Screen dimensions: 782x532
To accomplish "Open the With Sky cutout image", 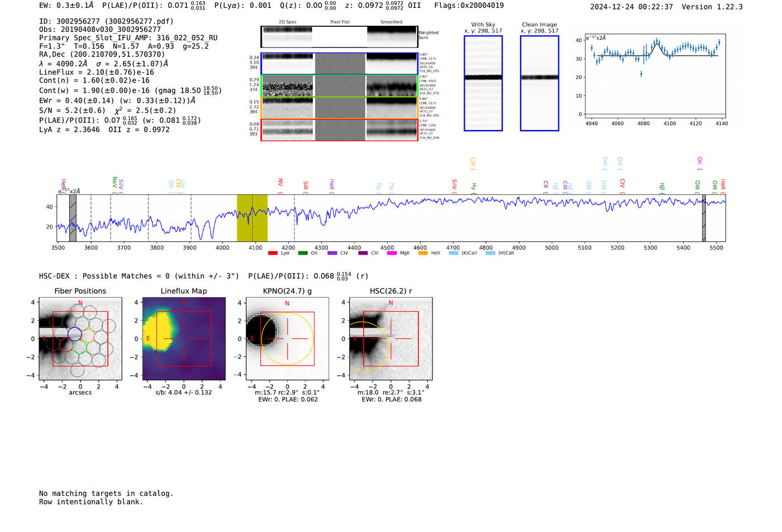I will pos(483,83).
